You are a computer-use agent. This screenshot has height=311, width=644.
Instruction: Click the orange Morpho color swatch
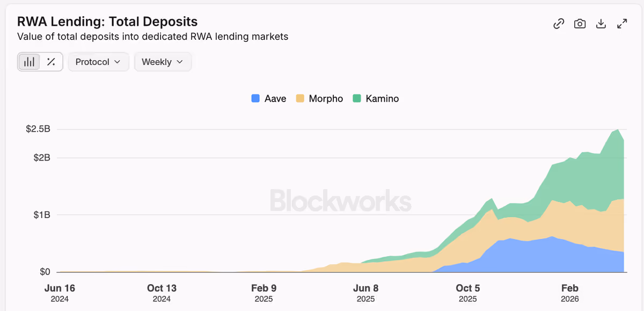click(x=300, y=99)
